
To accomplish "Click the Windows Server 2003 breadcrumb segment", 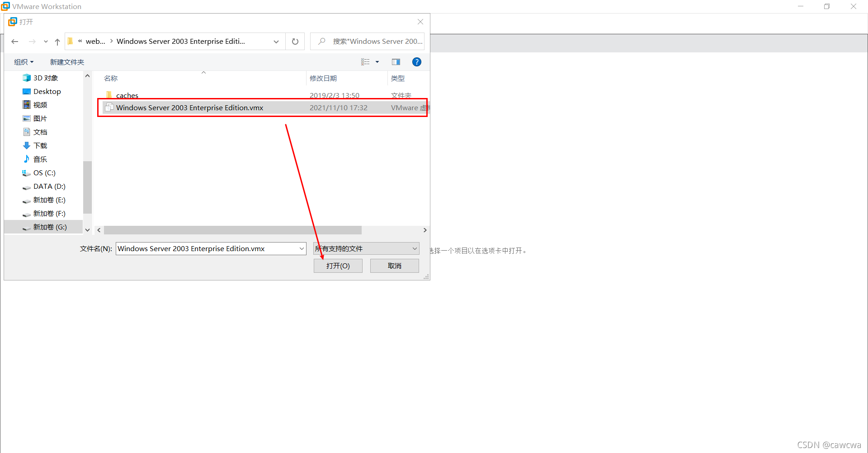I will click(x=181, y=42).
